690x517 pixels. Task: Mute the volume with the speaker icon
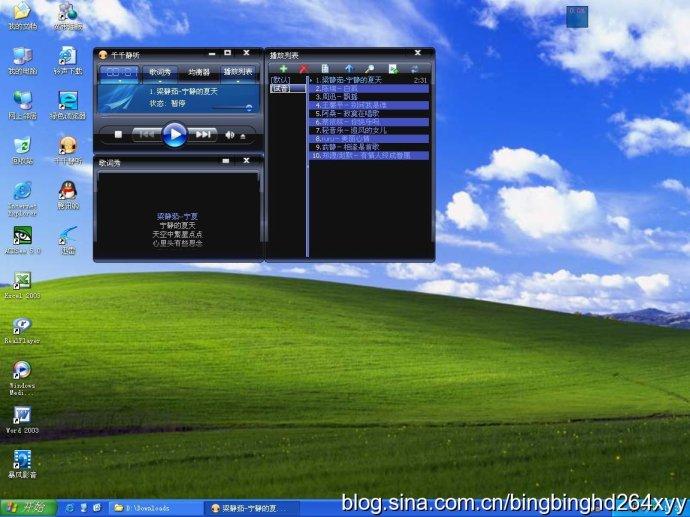coord(229,135)
